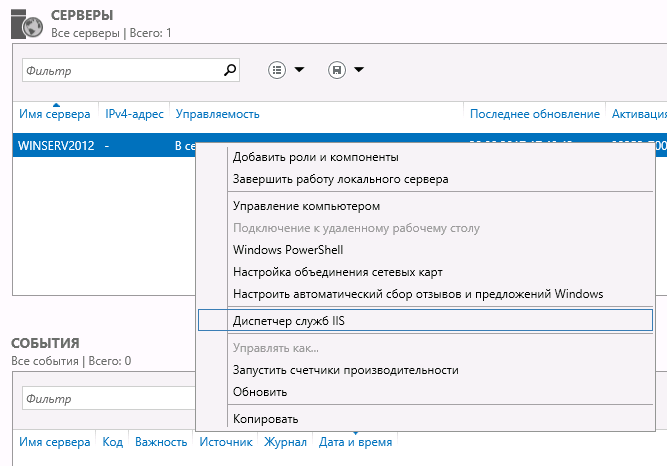Select 'Копировать' from the context menu

(265, 419)
